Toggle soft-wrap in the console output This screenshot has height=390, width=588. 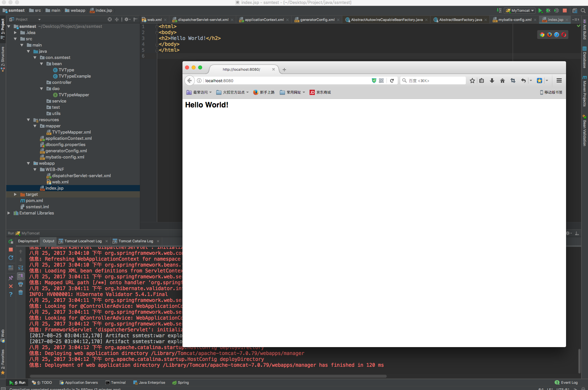21,268
